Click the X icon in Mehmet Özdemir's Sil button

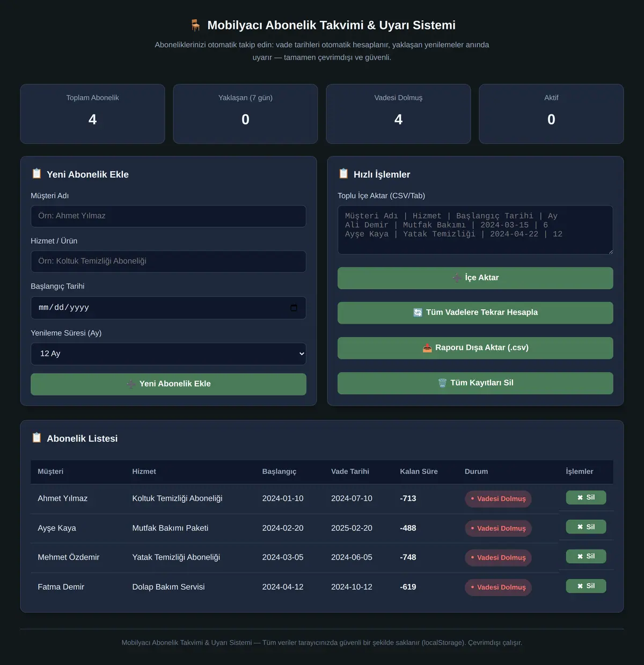click(x=580, y=557)
